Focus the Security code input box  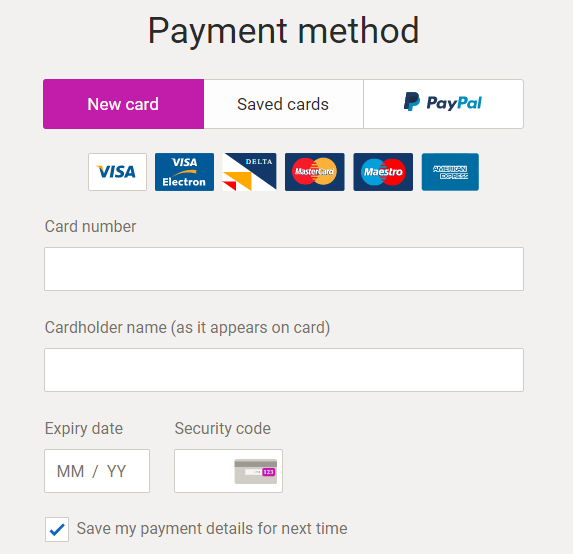tap(228, 471)
